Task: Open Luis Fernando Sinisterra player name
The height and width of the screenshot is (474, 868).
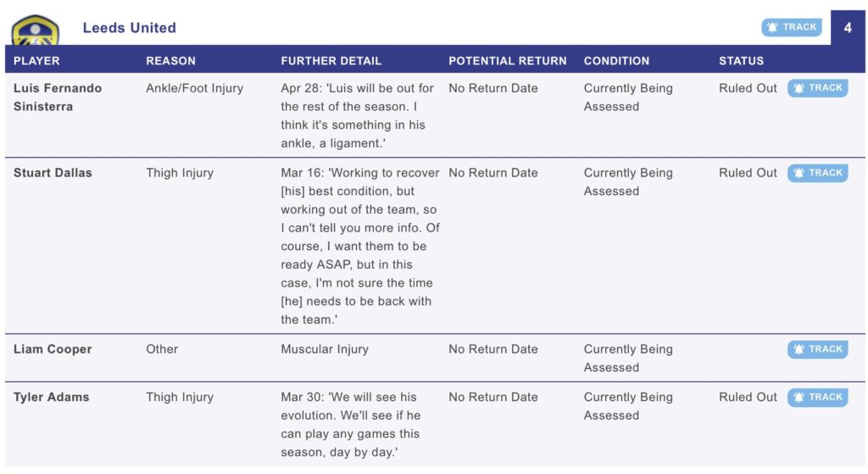Action: (x=58, y=98)
